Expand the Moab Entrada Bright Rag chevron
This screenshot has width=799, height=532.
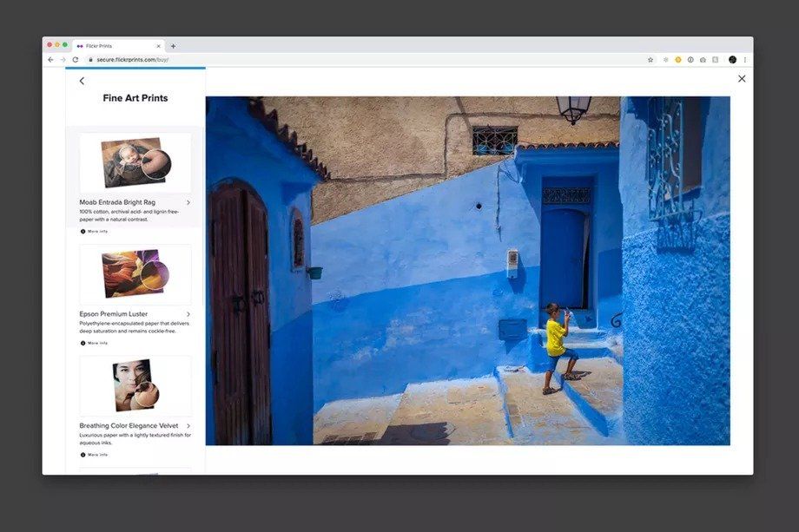[x=188, y=203]
